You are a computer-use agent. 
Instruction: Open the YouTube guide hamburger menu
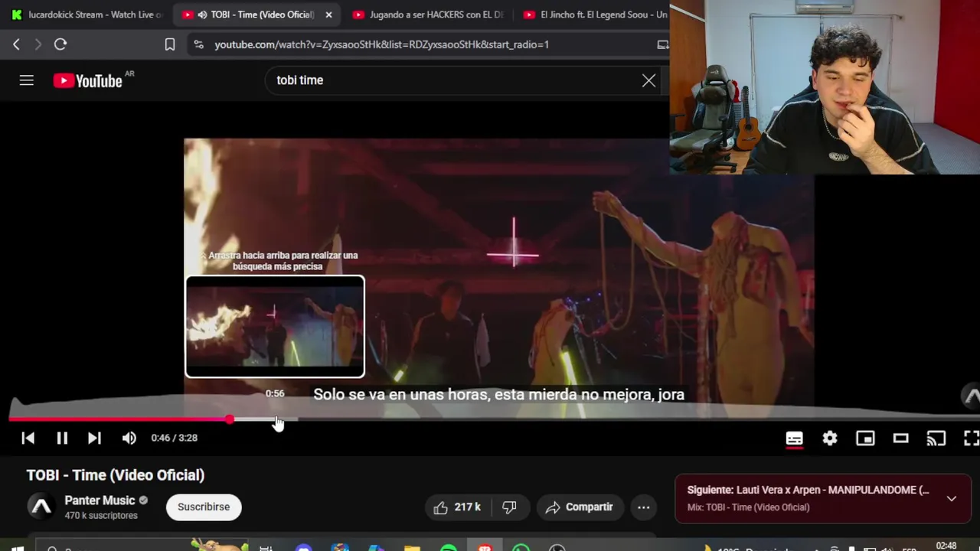pyautogui.click(x=27, y=80)
